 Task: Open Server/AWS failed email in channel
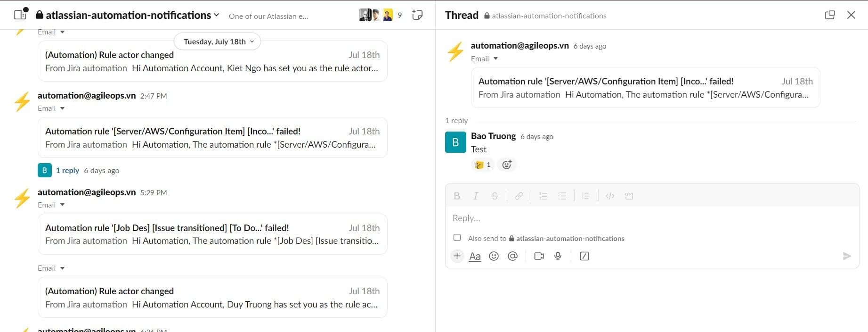click(212, 138)
